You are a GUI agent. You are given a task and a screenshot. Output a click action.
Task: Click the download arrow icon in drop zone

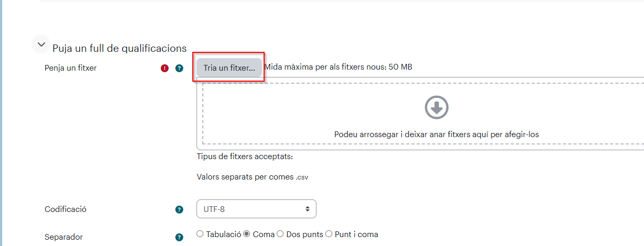tap(436, 107)
